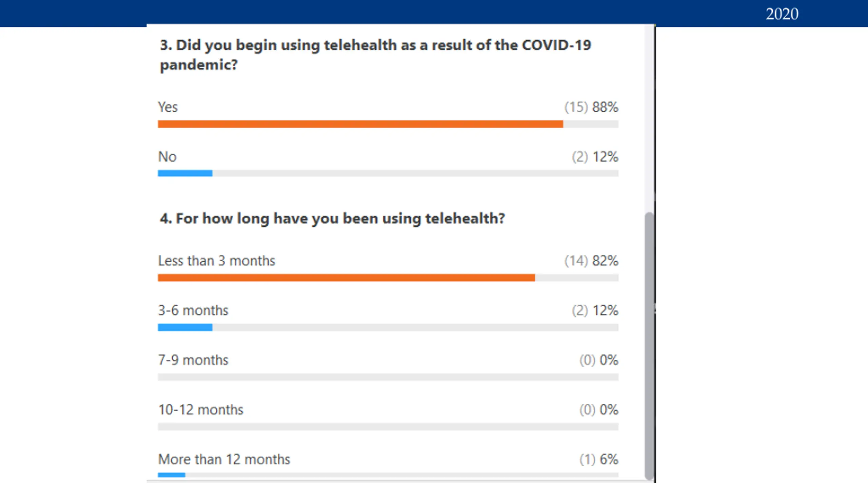868x488 pixels.
Task: Select the Yes response label
Action: [168, 107]
